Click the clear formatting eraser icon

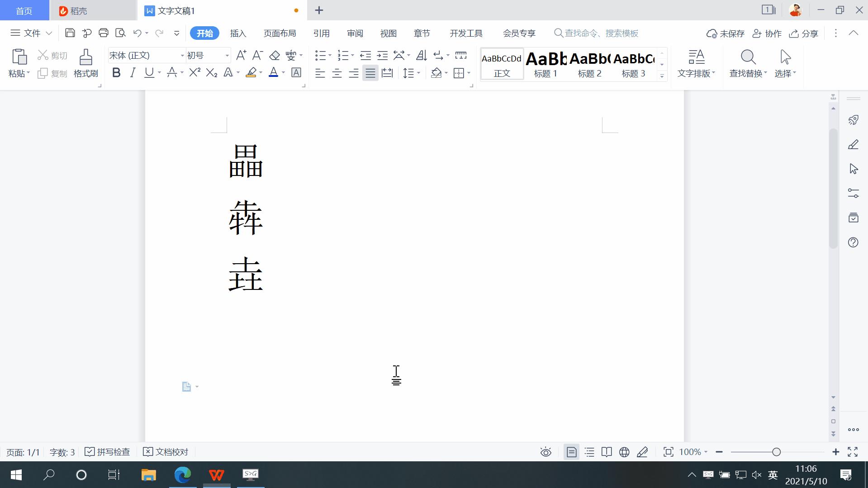274,55
